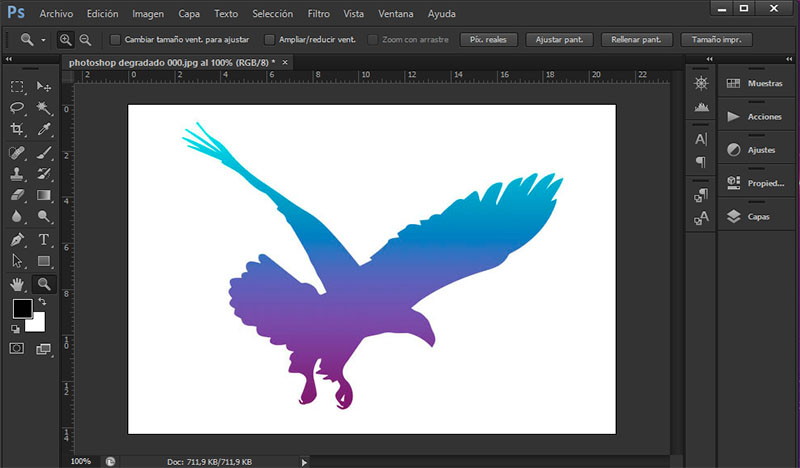Activate the Horizontal Type tool

coord(44,240)
